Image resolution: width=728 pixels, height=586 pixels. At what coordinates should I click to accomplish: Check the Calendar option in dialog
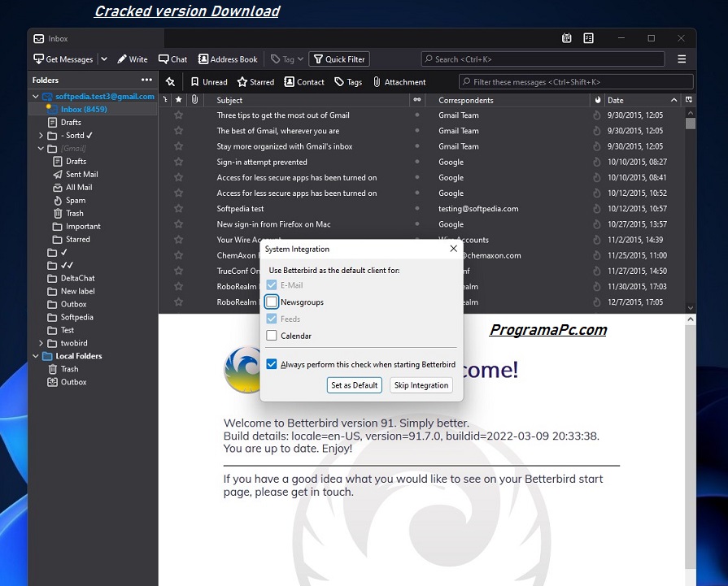coord(272,336)
